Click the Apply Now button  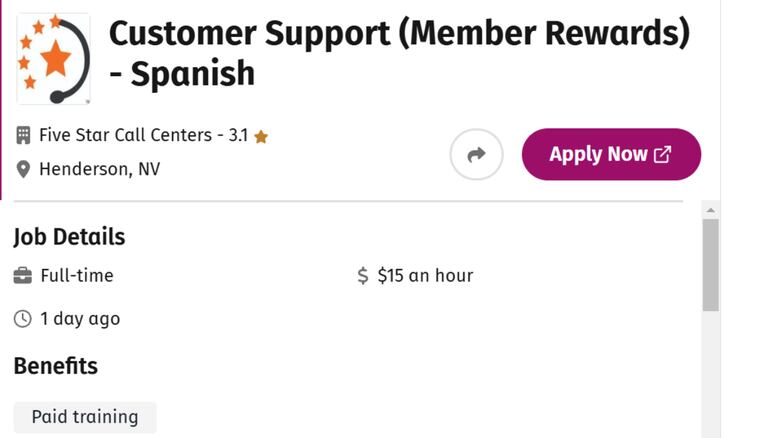coord(611,154)
